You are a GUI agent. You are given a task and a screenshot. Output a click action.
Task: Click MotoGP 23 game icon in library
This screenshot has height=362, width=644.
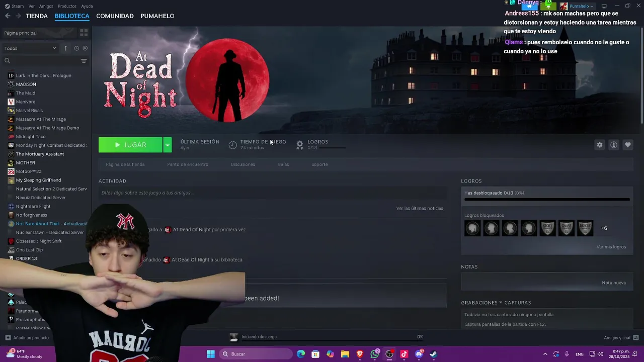(11, 171)
